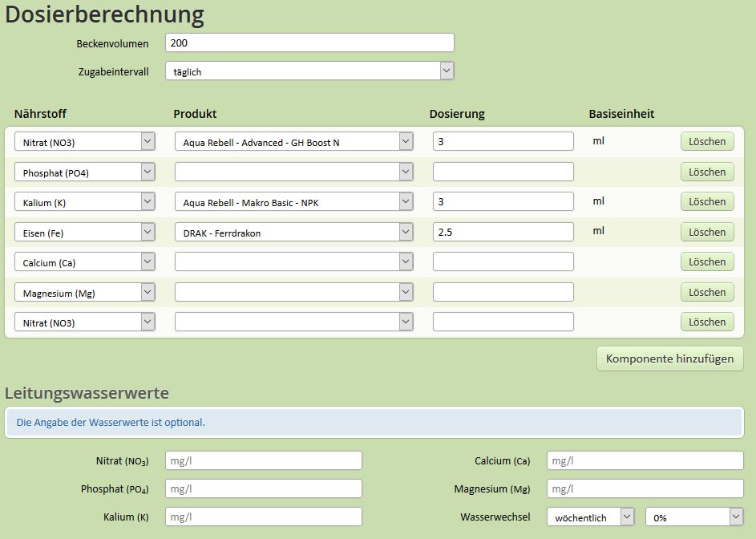The image size is (756, 539).
Task: Click the Komponente hinzufügen button
Action: (669, 359)
